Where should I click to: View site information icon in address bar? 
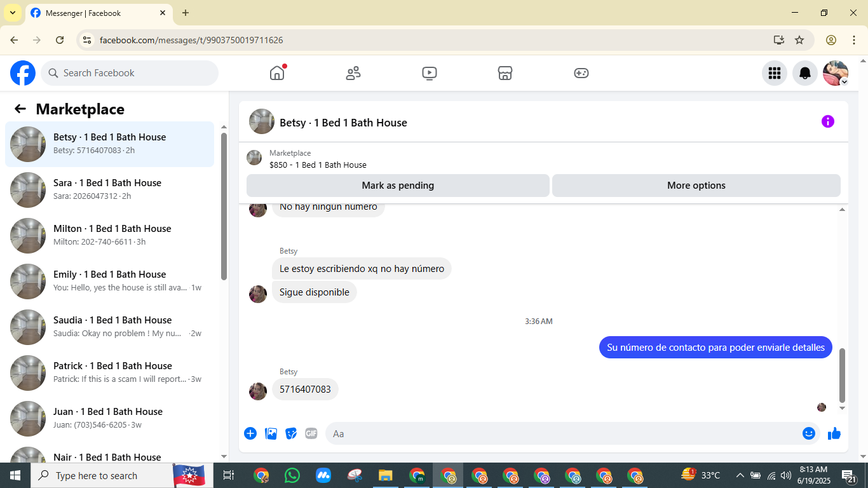pyautogui.click(x=87, y=40)
